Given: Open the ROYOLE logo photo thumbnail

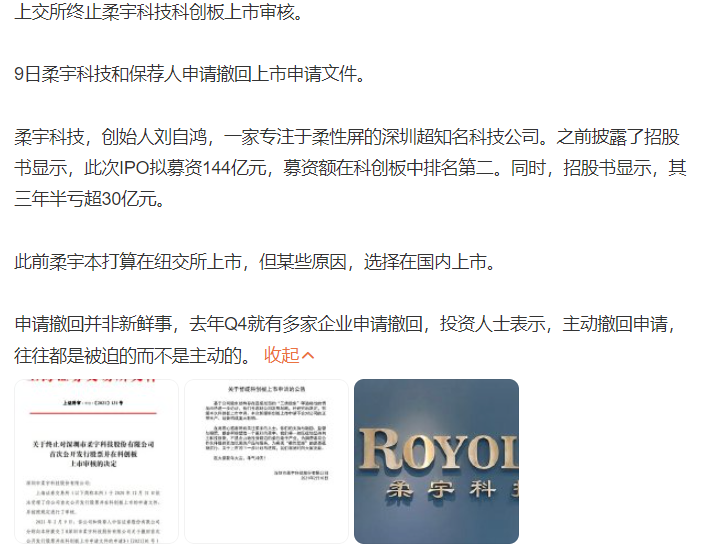Looking at the screenshot, I should coord(436,461).
